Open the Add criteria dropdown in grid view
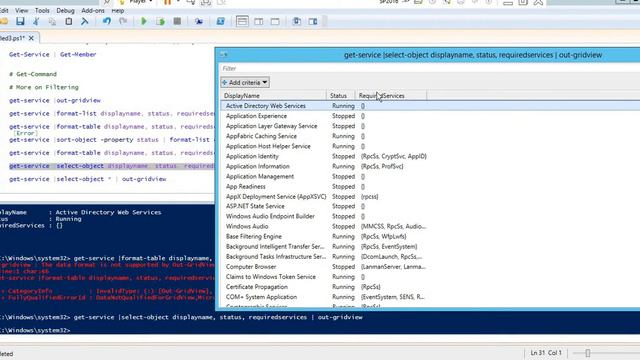The image size is (640, 360). [x=245, y=82]
